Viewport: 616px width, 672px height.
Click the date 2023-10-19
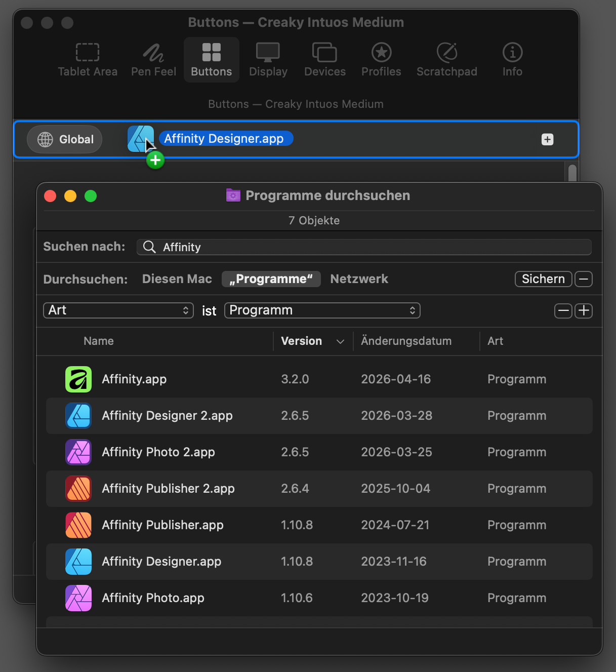(395, 598)
